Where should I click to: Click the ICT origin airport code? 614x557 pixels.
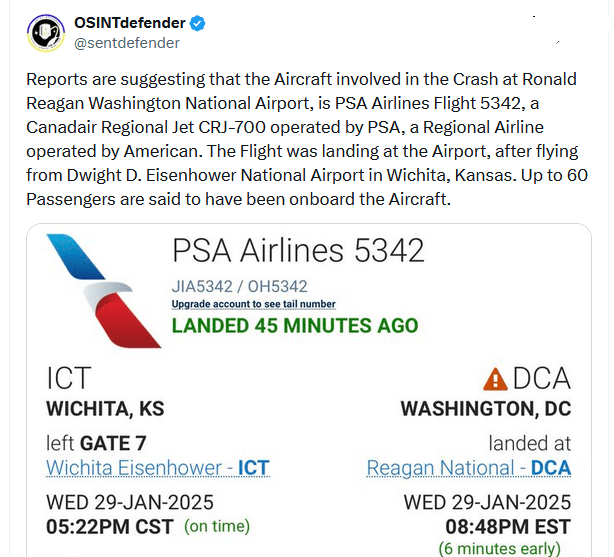[69, 379]
